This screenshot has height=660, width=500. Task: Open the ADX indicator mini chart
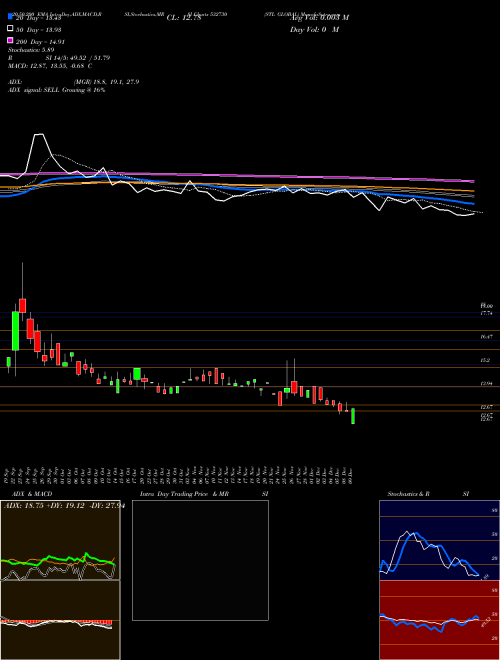click(x=60, y=540)
